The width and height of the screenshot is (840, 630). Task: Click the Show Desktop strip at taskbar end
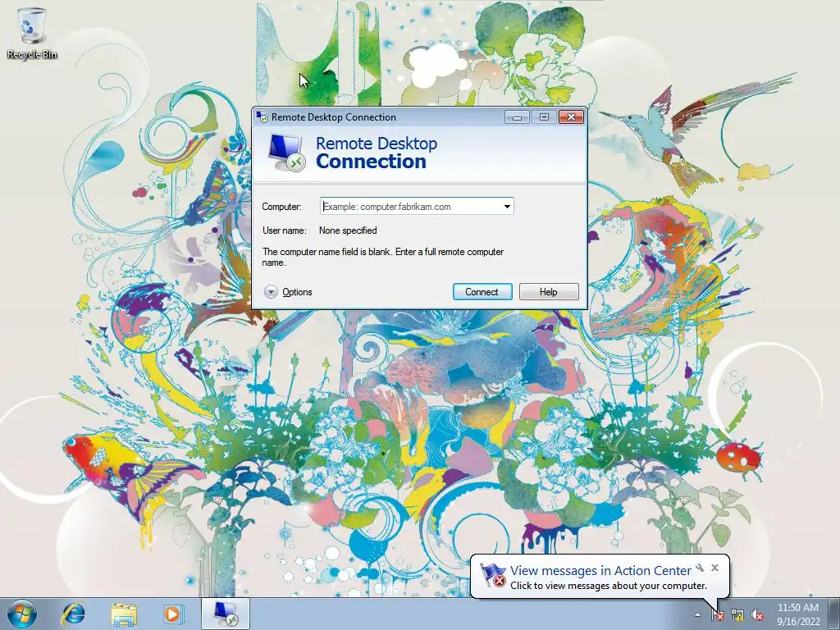pyautogui.click(x=834, y=614)
